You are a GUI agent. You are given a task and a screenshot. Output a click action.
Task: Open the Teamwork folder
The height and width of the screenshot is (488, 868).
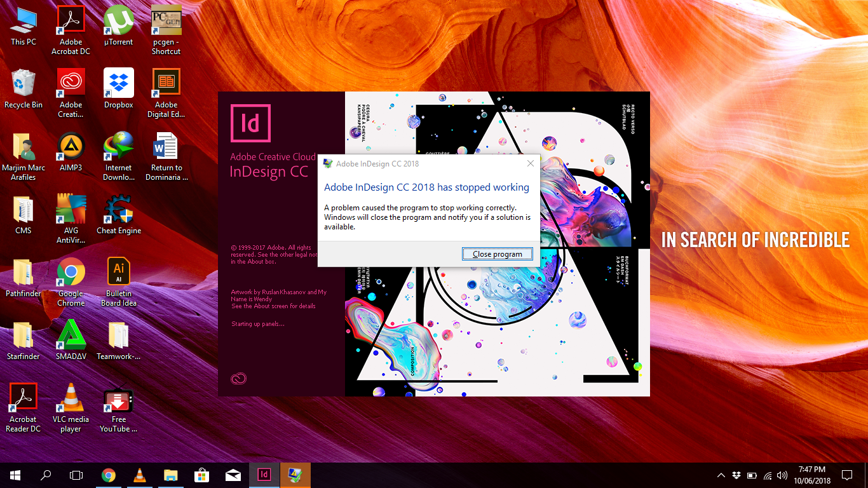pyautogui.click(x=119, y=341)
